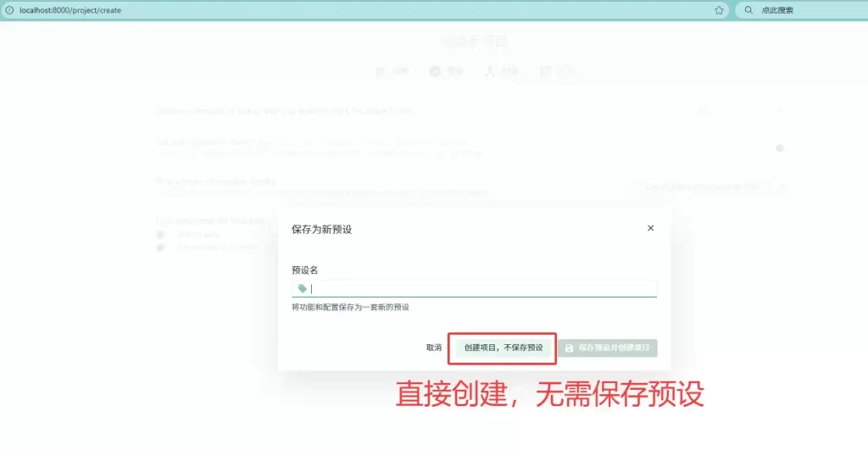The image size is (868, 456).
Task: Click the tag icon in the 预设名 field
Action: [303, 288]
